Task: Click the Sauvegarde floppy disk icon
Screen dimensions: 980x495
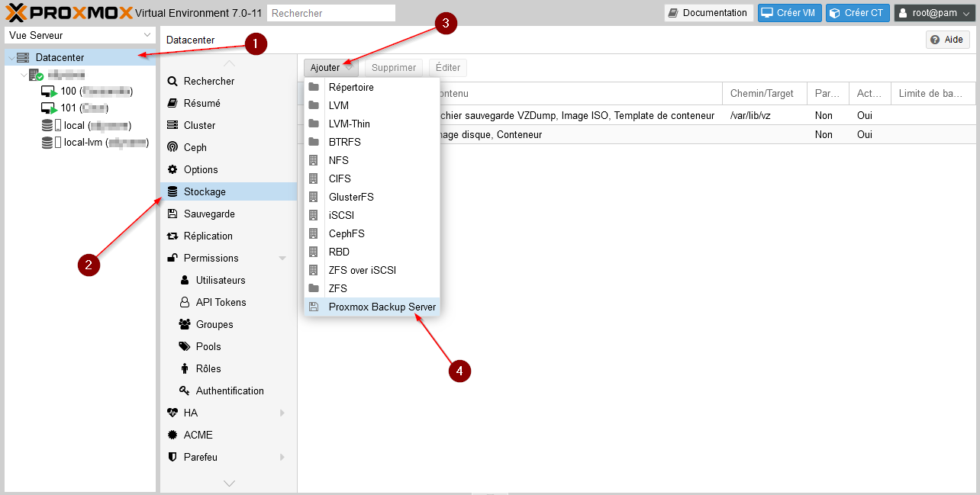Action: tap(172, 214)
